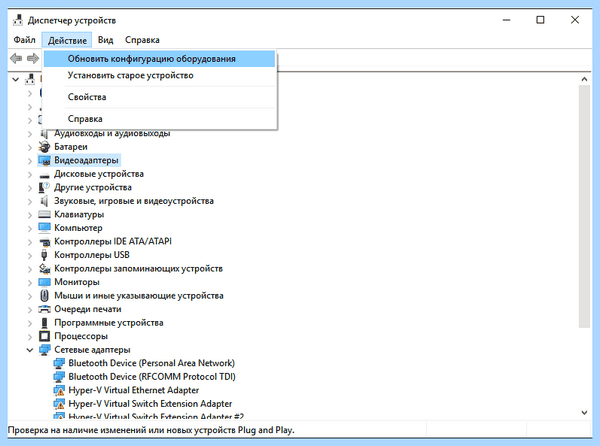The height and width of the screenshot is (446, 600).
Task: Click the Bluetooth Device (Personal Area Network) icon
Action: tap(59, 363)
